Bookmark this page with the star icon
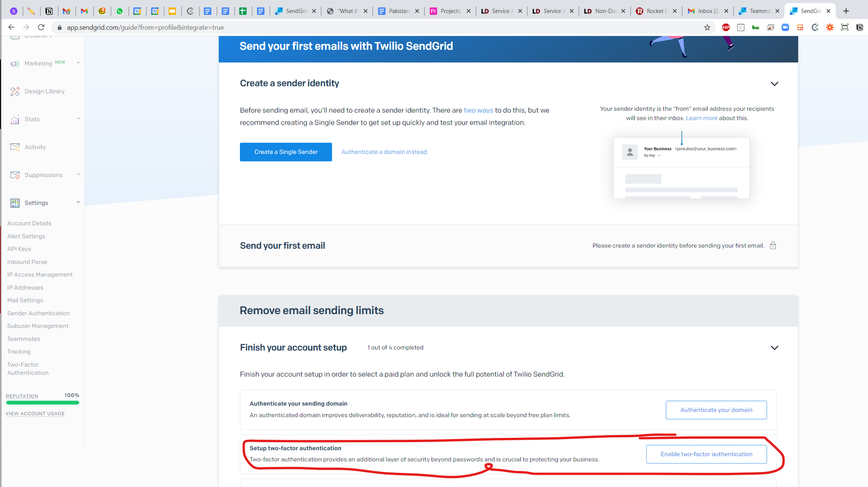 (x=707, y=27)
